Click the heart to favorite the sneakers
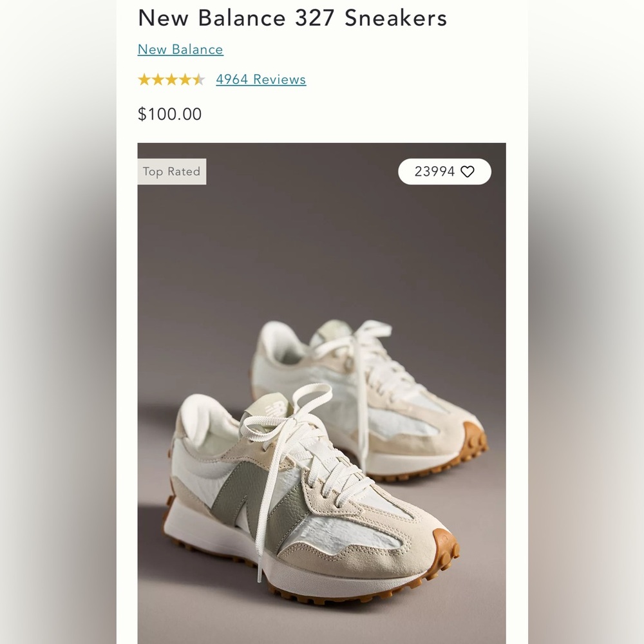This screenshot has height=644, width=644. [468, 171]
